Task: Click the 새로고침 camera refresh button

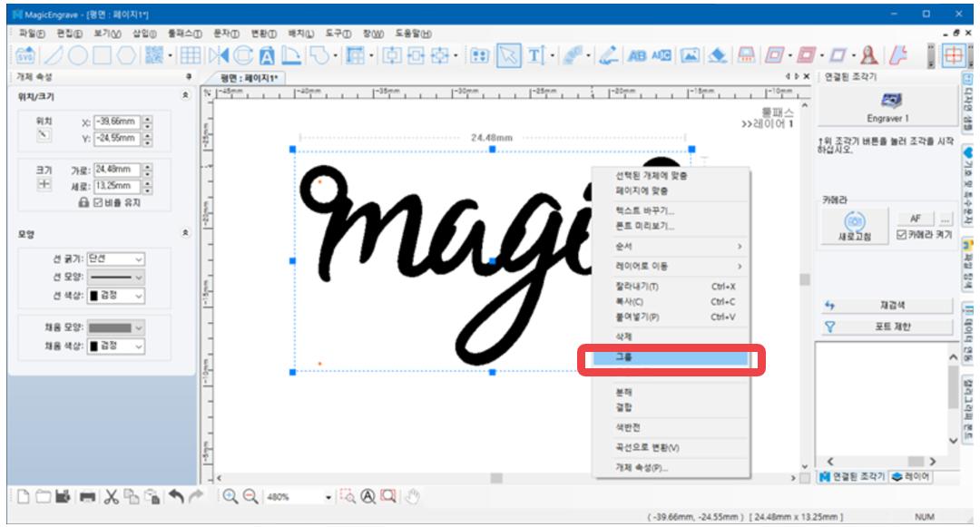Action: pos(855,227)
